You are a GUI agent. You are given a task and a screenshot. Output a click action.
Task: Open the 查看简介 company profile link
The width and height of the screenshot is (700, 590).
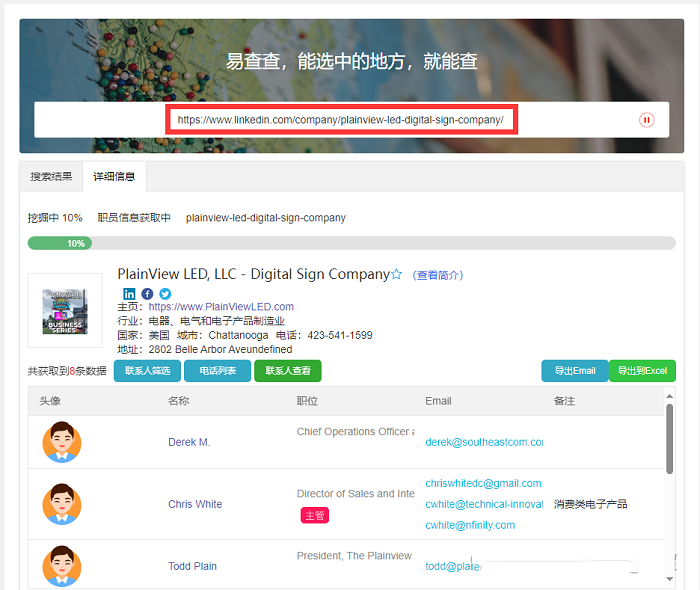coord(438,275)
